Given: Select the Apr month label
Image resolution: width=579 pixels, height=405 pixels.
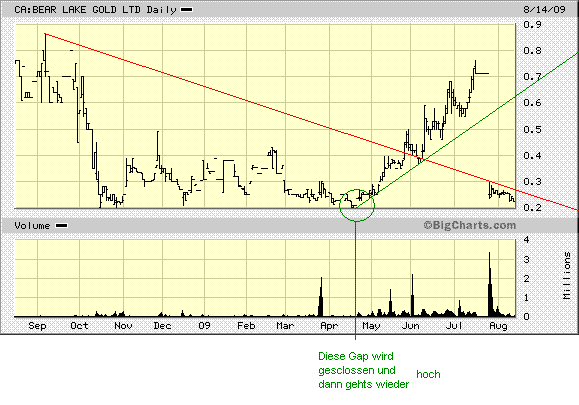Looking at the screenshot, I should 329,326.
